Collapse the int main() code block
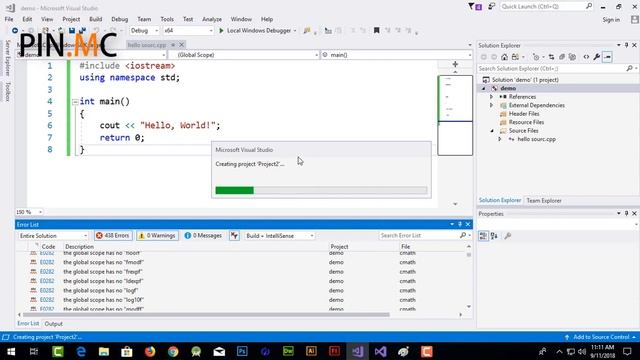Image resolution: width=640 pixels, height=360 pixels. [75, 102]
